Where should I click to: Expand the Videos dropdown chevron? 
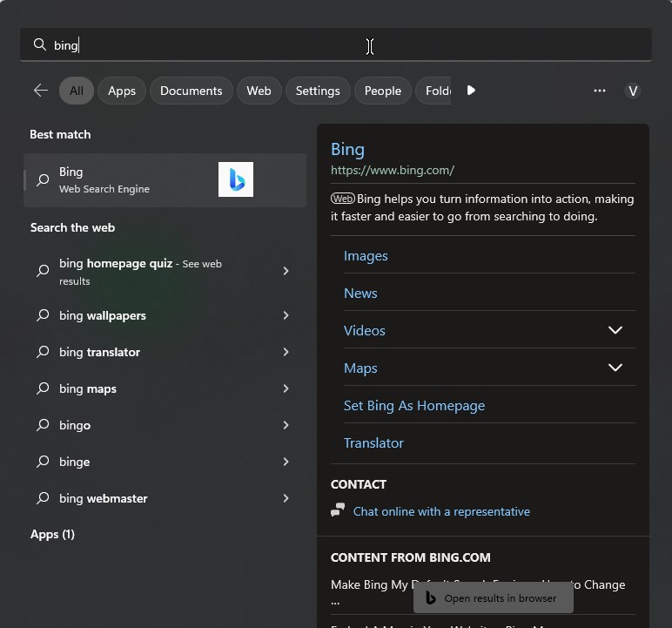coord(615,330)
